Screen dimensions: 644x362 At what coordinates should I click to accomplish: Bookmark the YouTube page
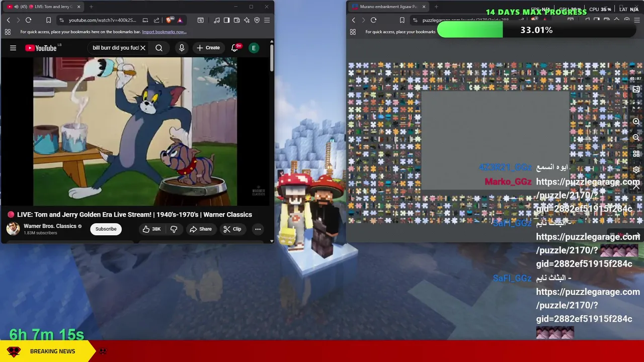48,20
